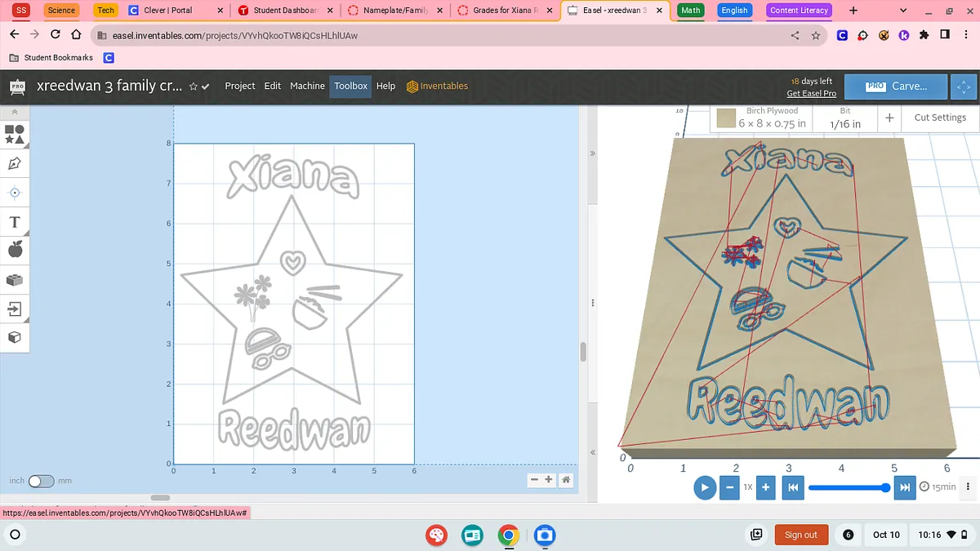Switch to Nameplate/Family tab

(395, 11)
